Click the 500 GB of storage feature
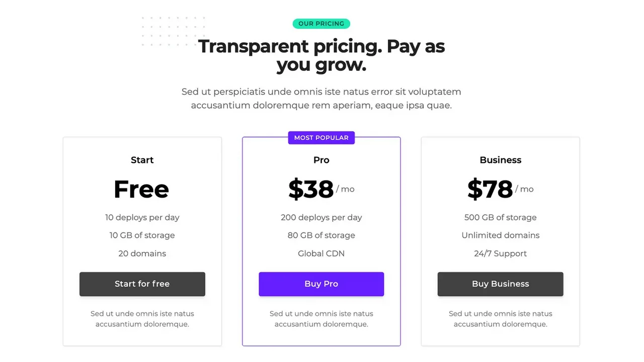This screenshot has width=644, height=362. 500,217
